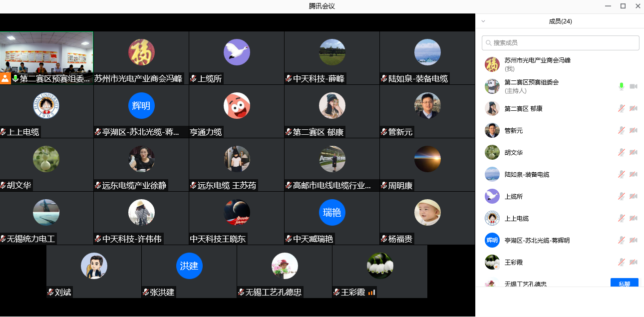
Task: Select the white flower avatar in 王彩霞 video tile
Action: coord(380,266)
